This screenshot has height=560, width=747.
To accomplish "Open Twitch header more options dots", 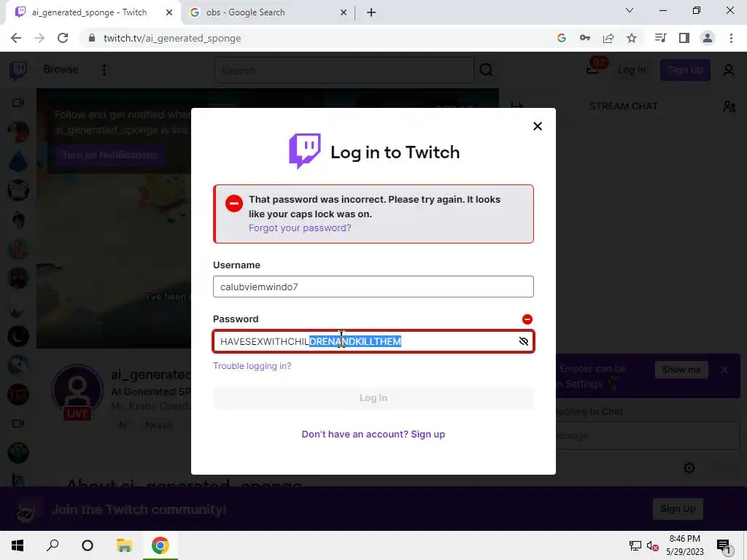I will click(104, 70).
